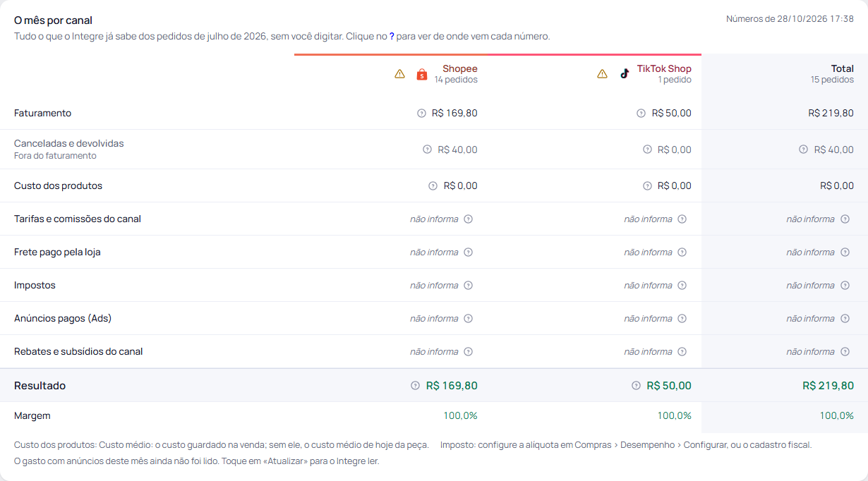Select the TikTok Shop column header name
The height and width of the screenshot is (481, 868).
pos(664,68)
